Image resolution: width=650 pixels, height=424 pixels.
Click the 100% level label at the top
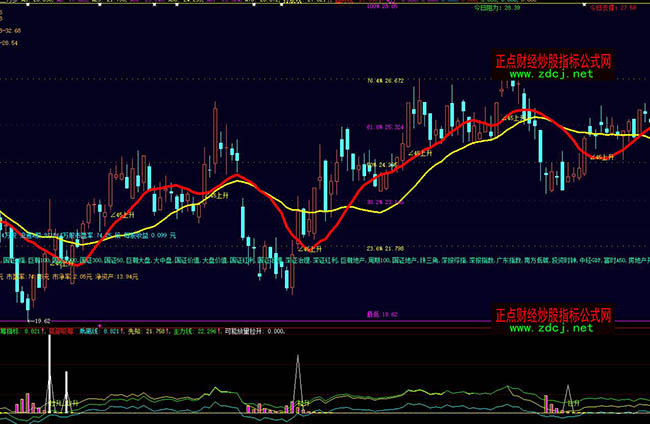[x=384, y=6]
